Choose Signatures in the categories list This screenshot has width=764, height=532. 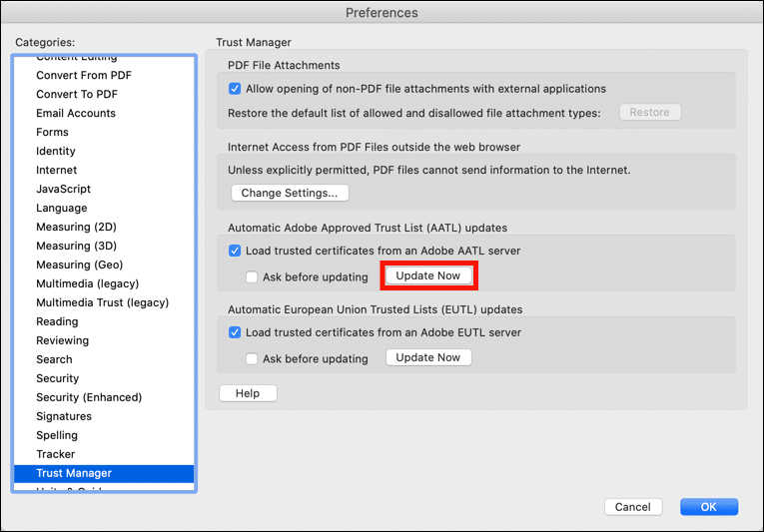coord(64,416)
